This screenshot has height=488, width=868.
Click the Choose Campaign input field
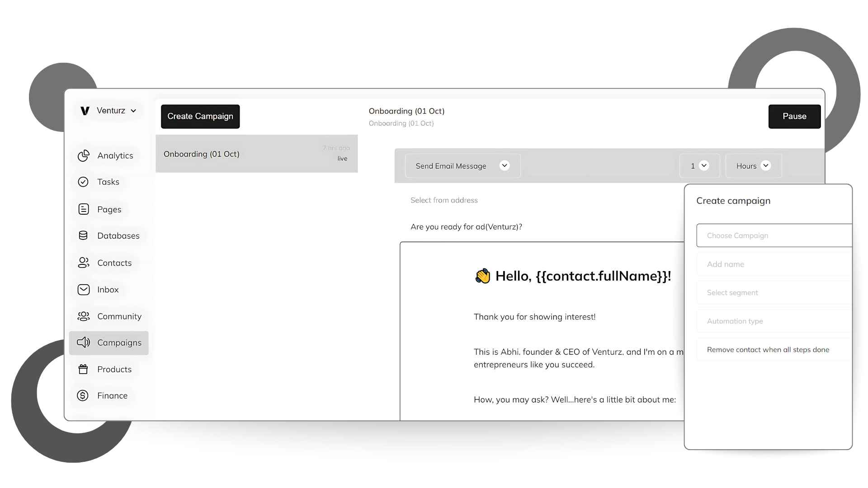773,235
